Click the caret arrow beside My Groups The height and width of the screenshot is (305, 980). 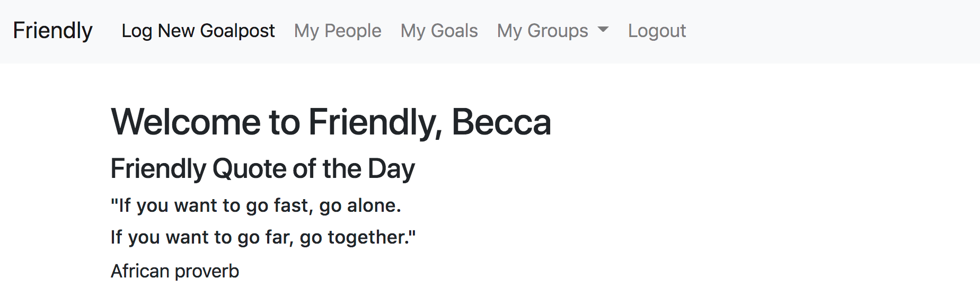tap(603, 30)
